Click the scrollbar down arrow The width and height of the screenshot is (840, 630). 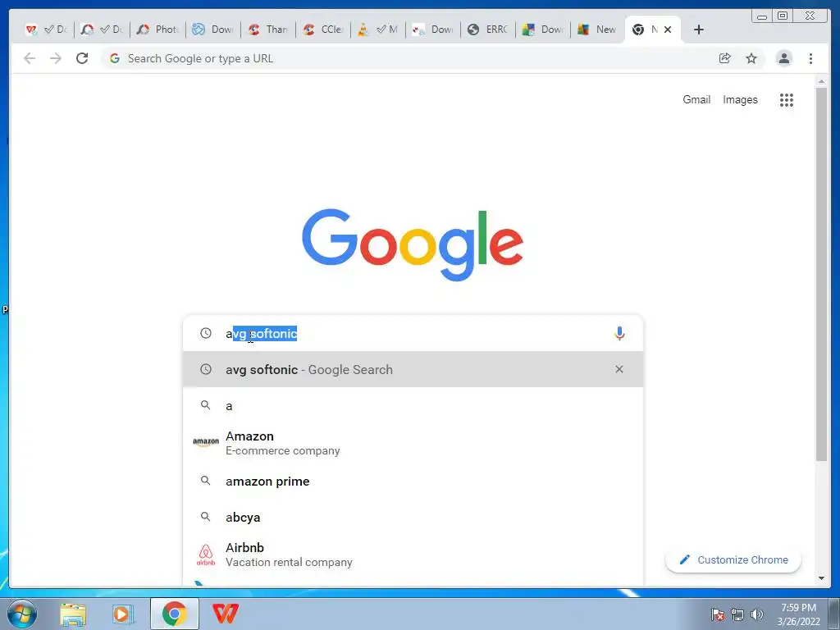821,578
